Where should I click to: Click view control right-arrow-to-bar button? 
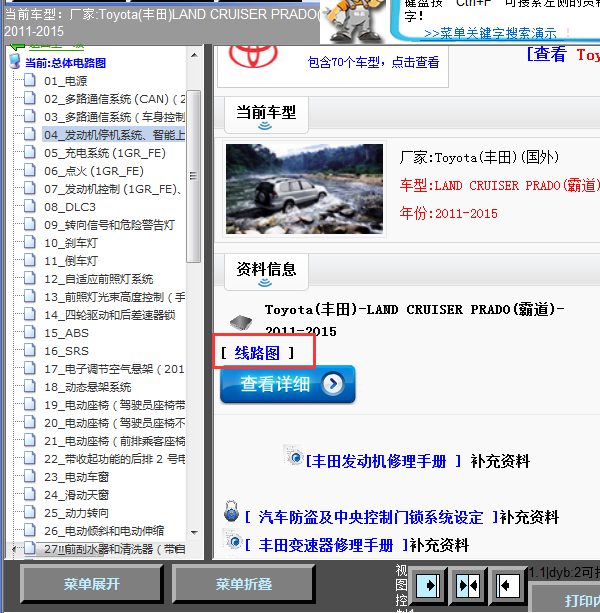coord(429,586)
